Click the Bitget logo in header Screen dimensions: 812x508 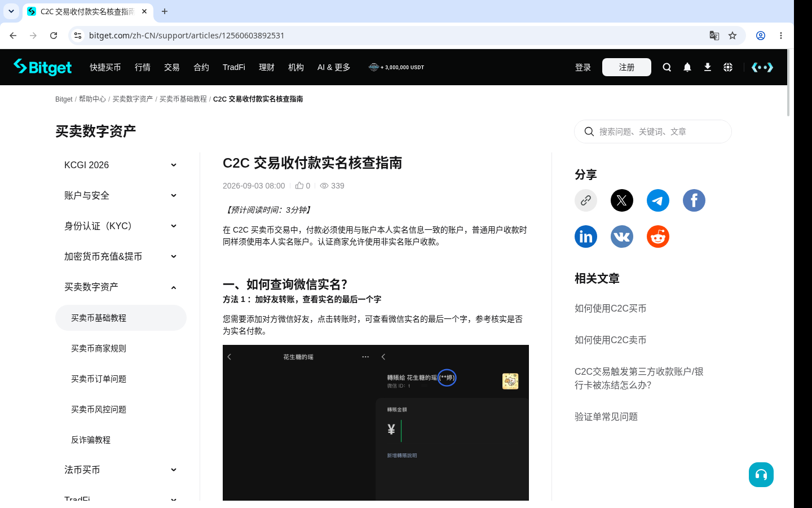point(43,67)
